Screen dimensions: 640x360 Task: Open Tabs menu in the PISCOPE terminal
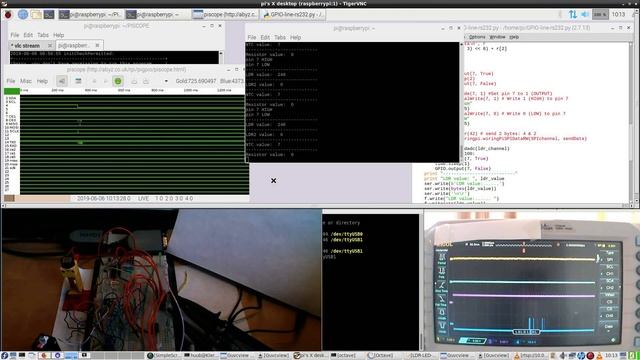click(x=43, y=35)
